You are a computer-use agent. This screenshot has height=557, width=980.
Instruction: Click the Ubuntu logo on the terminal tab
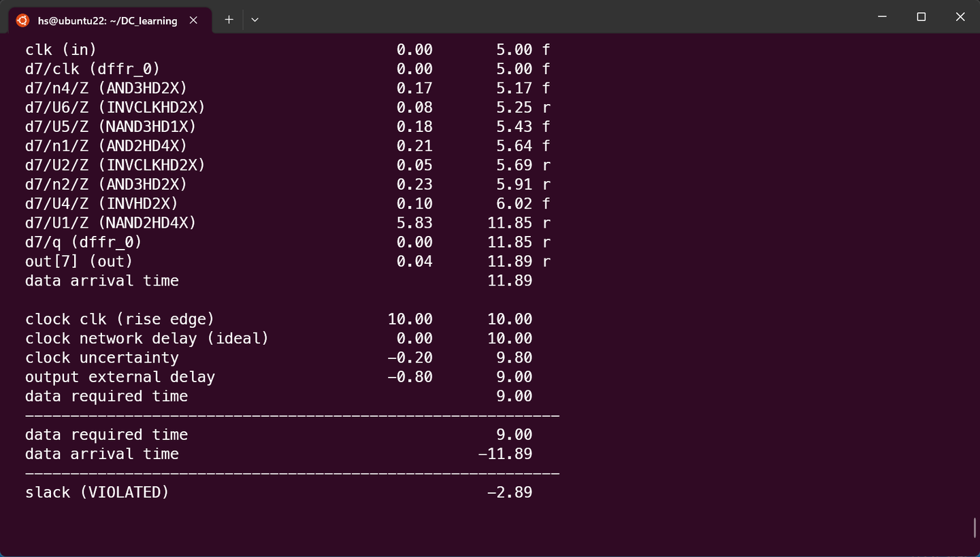click(21, 20)
